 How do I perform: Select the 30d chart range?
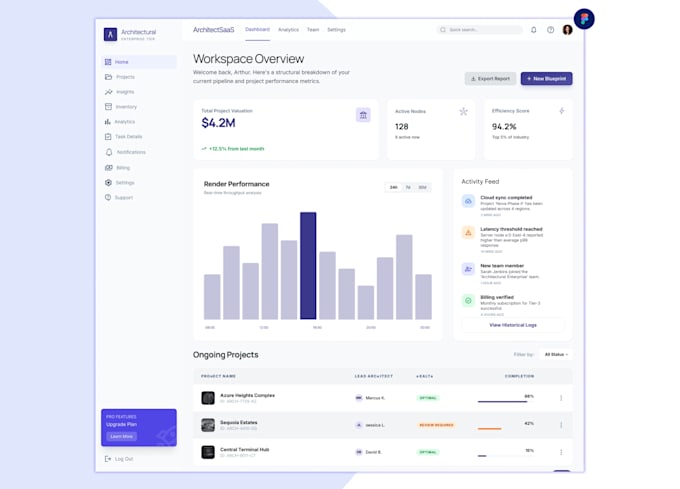(422, 187)
